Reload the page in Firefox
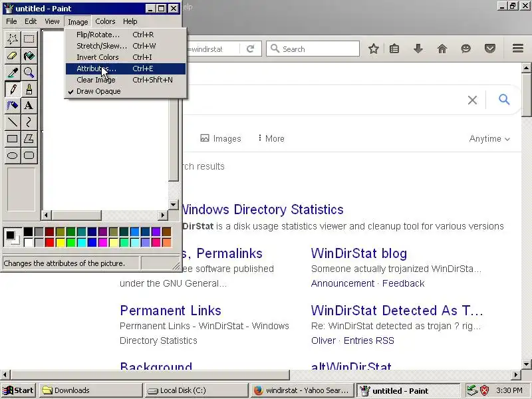Viewport: 532px width, 399px height. (x=251, y=49)
